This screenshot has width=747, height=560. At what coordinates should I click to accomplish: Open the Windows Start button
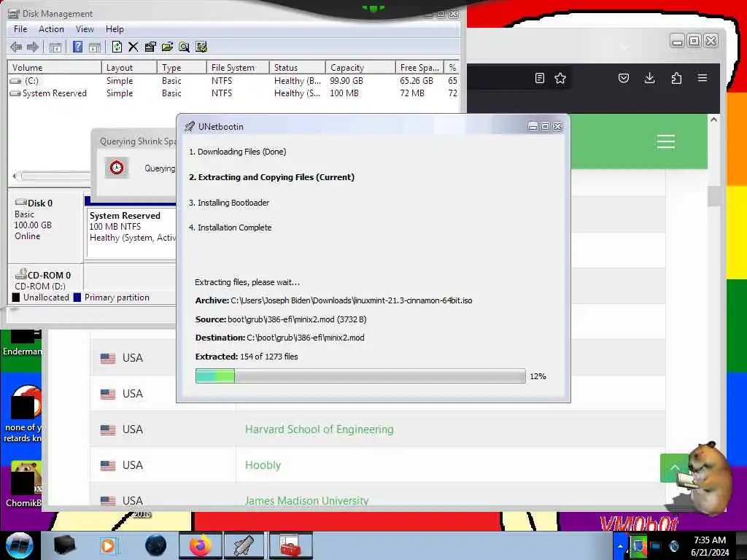coord(20,545)
